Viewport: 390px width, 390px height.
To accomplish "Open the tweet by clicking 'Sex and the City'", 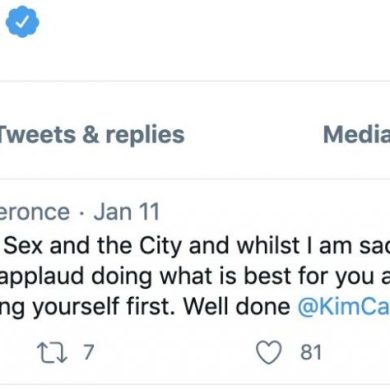I will click(x=93, y=246).
